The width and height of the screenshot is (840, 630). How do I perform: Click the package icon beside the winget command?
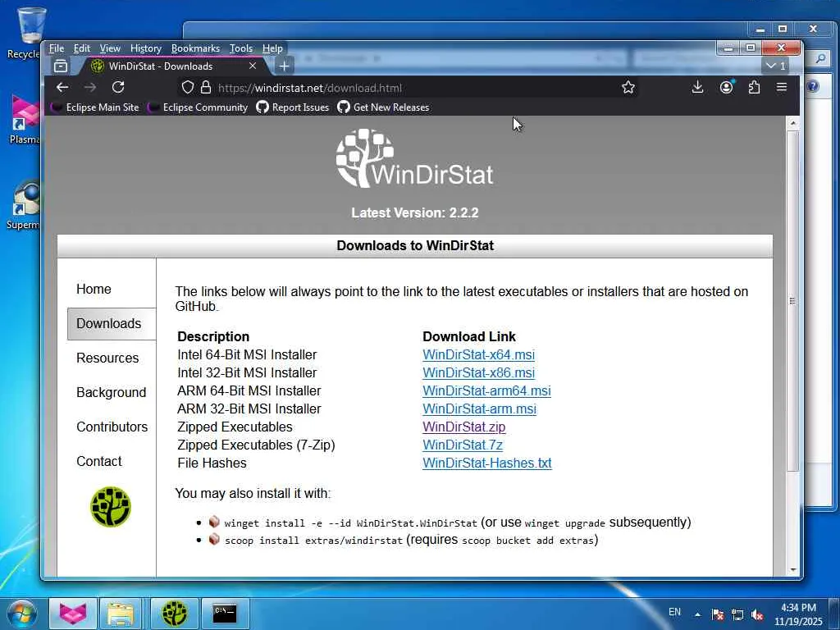click(x=214, y=521)
